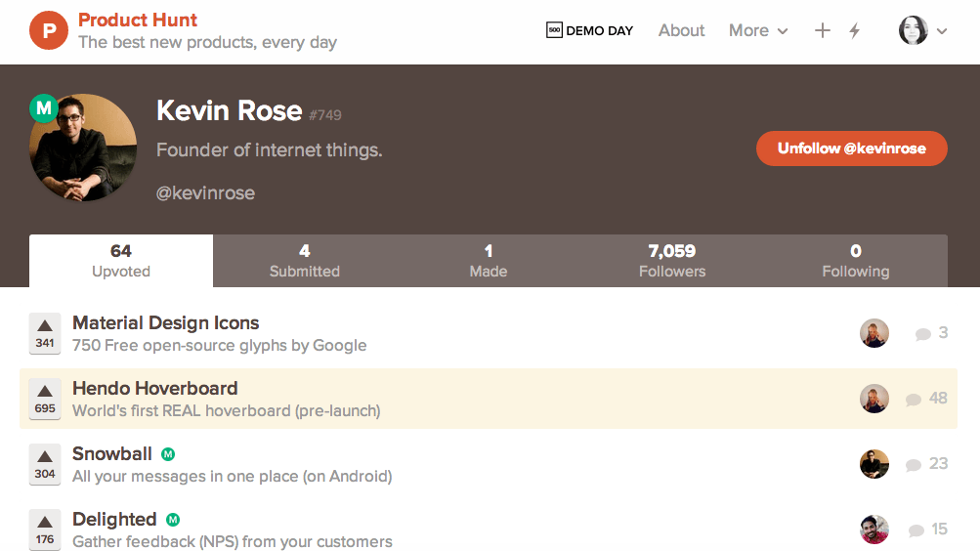Toggle upvote on Hendo Hoverboard
The height and width of the screenshot is (551, 980).
(45, 399)
